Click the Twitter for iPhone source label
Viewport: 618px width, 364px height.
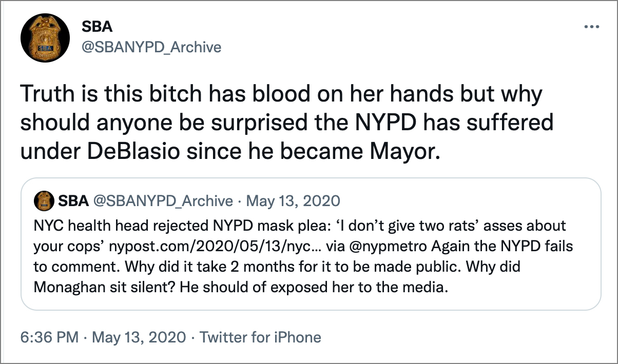(260, 337)
